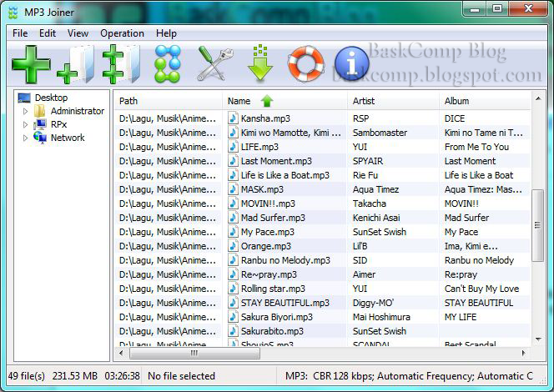Image resolution: width=554 pixels, height=392 pixels.
Task: Click the artist cell Sambomaster
Action: point(380,133)
